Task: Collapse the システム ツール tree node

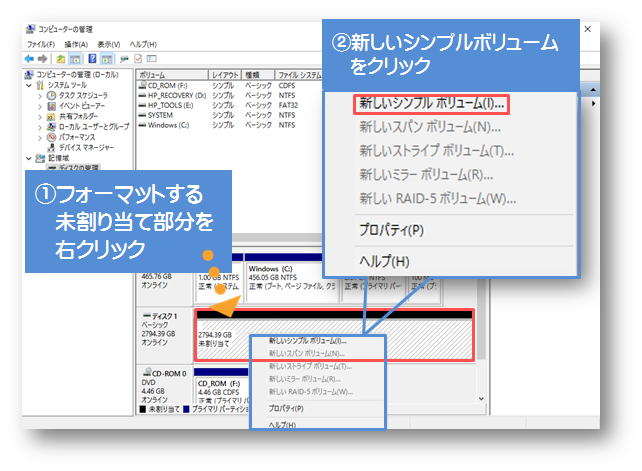Action: 29,86
